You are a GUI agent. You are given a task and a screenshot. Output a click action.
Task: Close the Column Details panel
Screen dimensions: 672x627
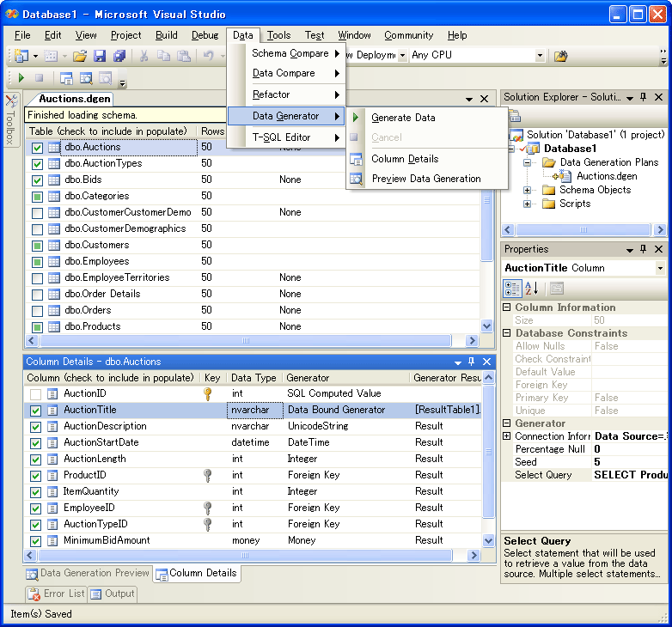487,362
